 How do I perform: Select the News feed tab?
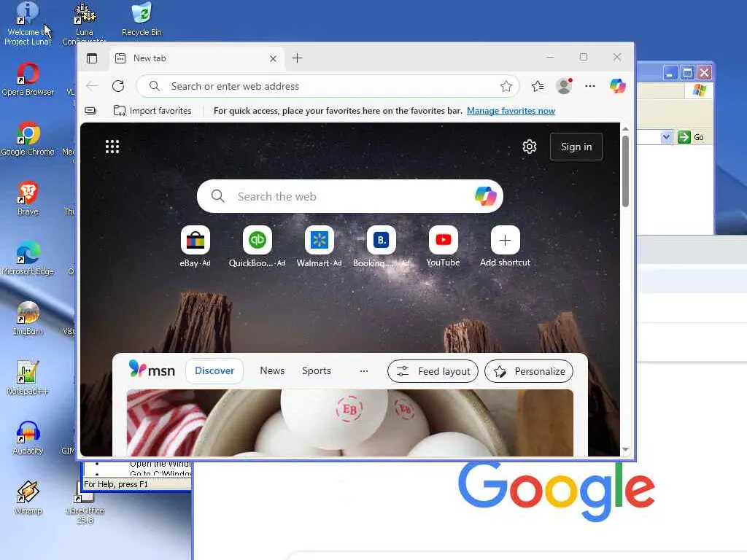pyautogui.click(x=272, y=371)
